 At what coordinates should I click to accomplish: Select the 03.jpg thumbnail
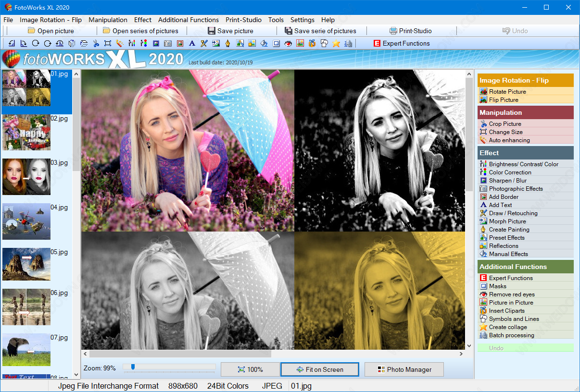click(x=26, y=177)
